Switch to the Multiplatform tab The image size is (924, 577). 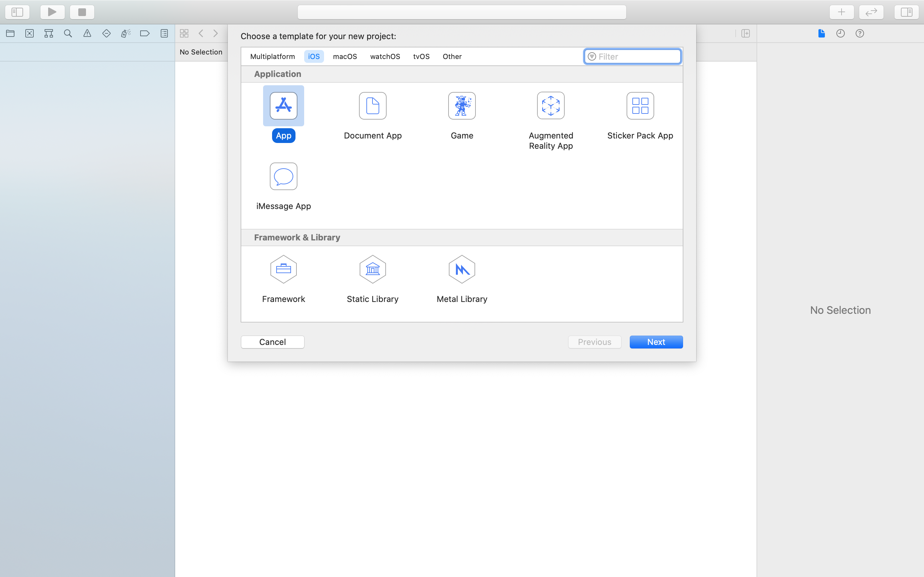(x=272, y=56)
